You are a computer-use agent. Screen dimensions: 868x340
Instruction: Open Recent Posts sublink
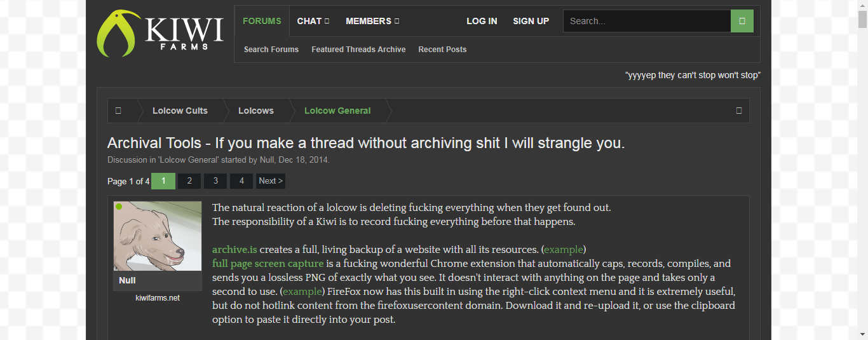(x=442, y=50)
